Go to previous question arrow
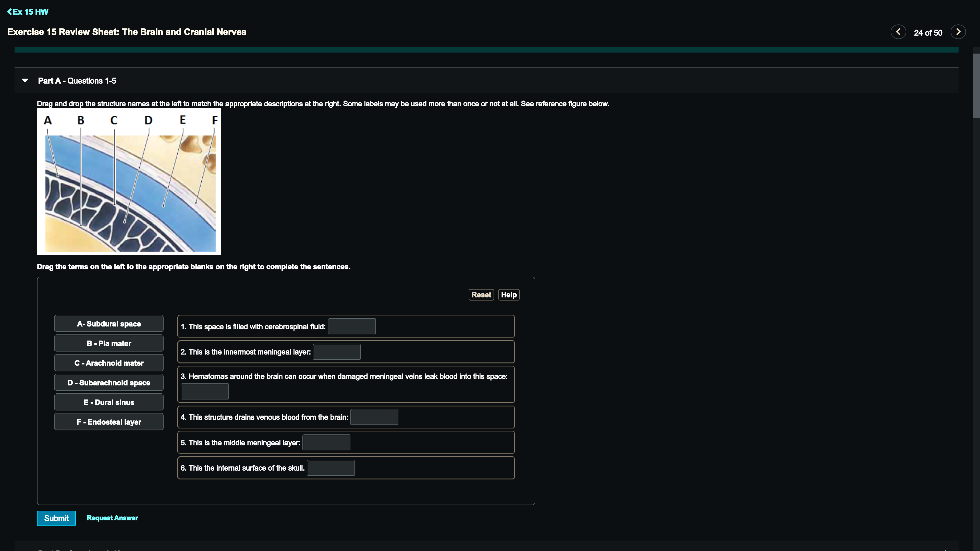980x551 pixels. coord(898,32)
